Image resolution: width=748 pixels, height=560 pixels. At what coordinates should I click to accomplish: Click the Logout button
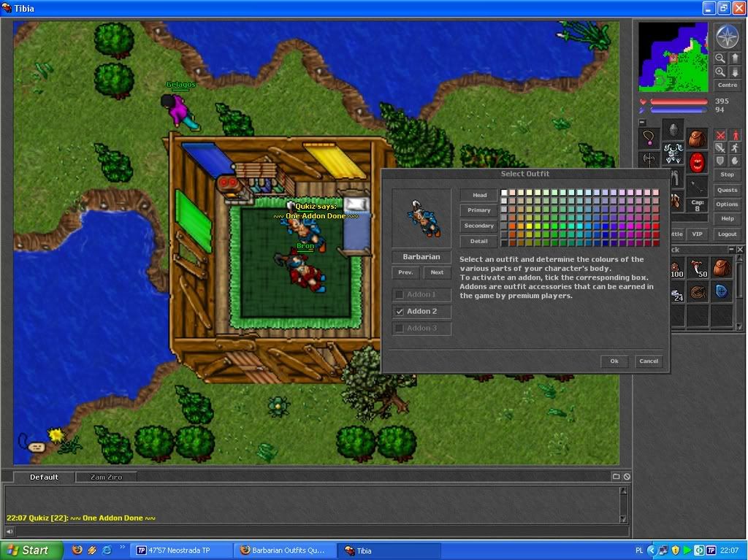[x=728, y=234]
